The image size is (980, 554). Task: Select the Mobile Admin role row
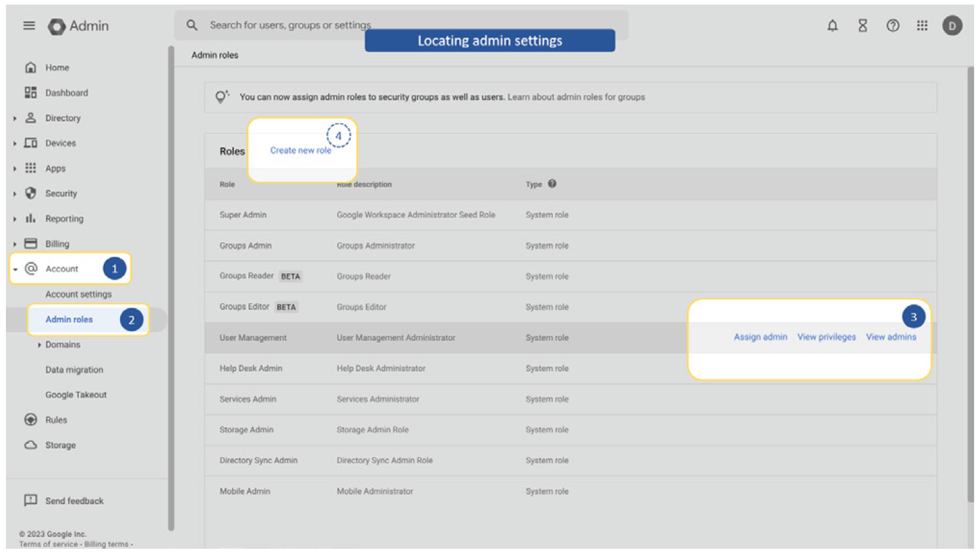[x=570, y=491]
